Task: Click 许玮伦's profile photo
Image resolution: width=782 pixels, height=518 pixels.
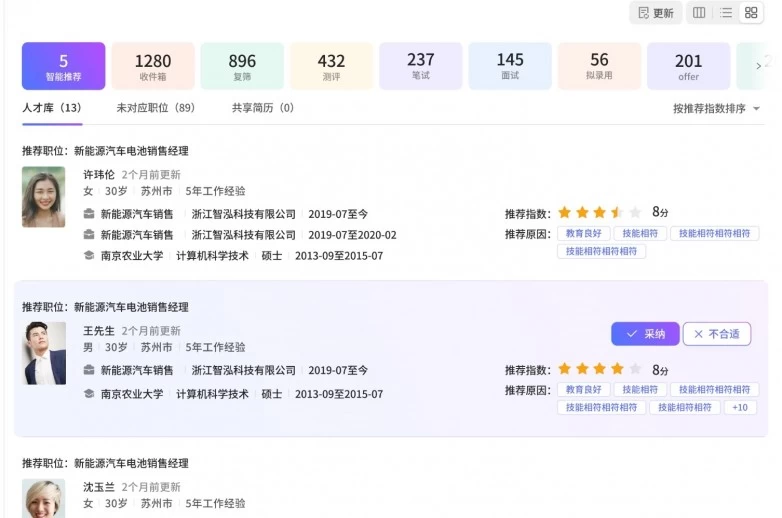Action: click(x=44, y=197)
